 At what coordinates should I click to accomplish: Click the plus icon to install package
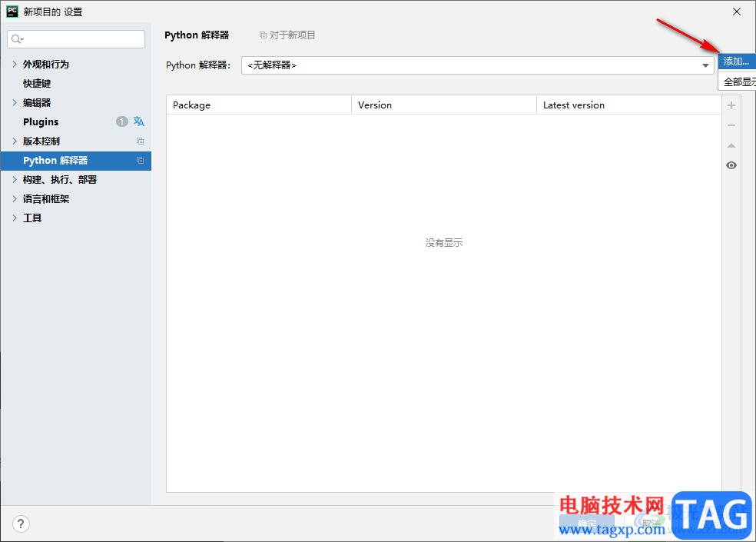click(x=731, y=105)
